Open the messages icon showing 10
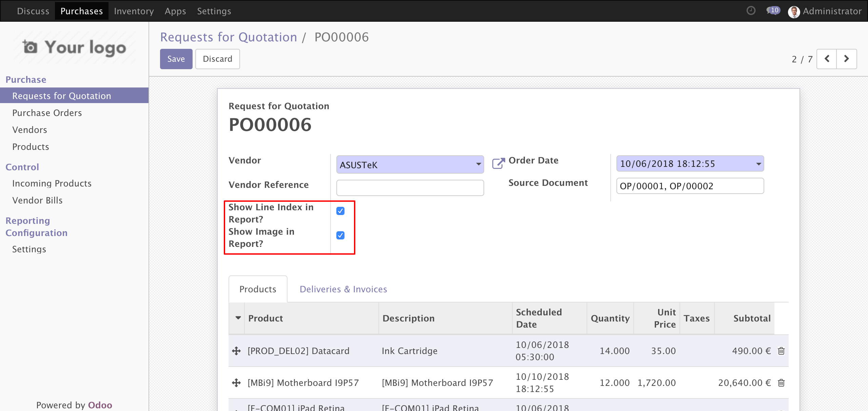 [x=773, y=11]
